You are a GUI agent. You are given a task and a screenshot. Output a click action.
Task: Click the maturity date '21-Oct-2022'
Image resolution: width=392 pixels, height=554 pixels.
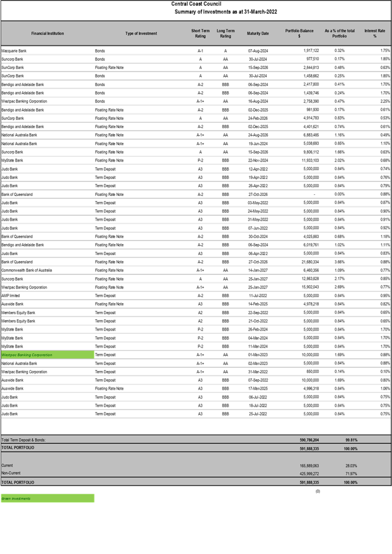click(x=258, y=321)
